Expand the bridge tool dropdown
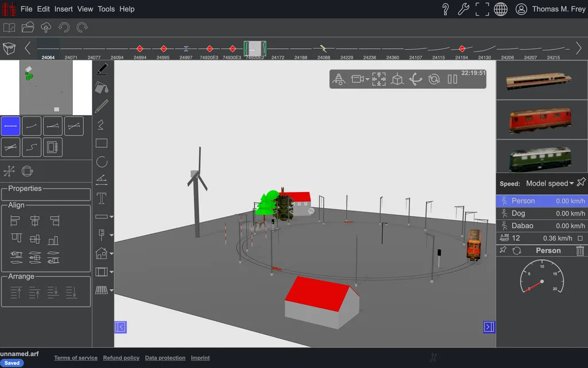Screen dimensions: 588x368 point(111,272)
